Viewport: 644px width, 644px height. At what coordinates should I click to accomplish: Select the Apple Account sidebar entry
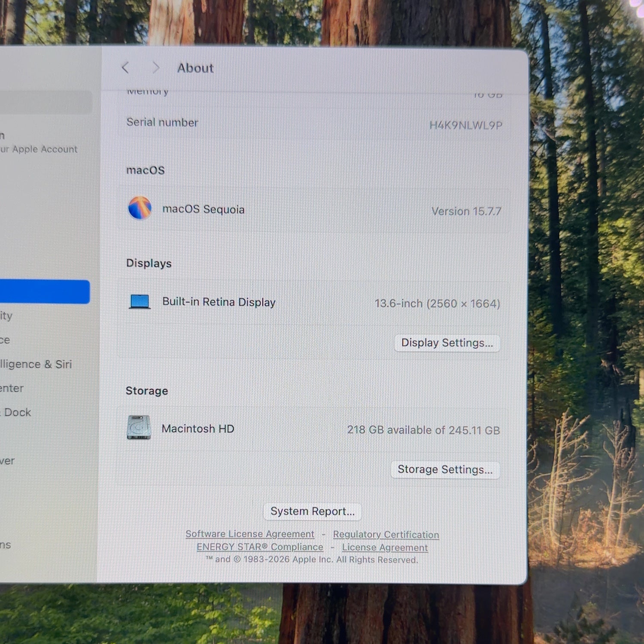[x=39, y=149]
